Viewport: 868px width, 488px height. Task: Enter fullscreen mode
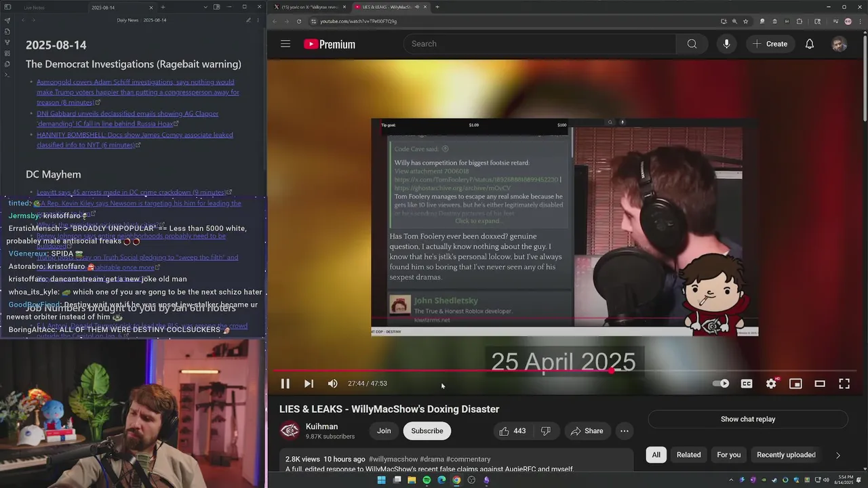pos(844,384)
